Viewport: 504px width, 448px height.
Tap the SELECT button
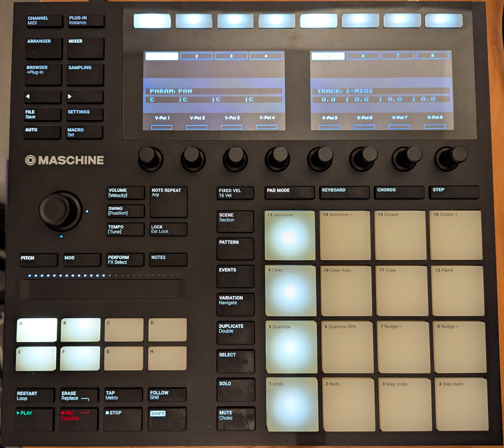click(236, 361)
